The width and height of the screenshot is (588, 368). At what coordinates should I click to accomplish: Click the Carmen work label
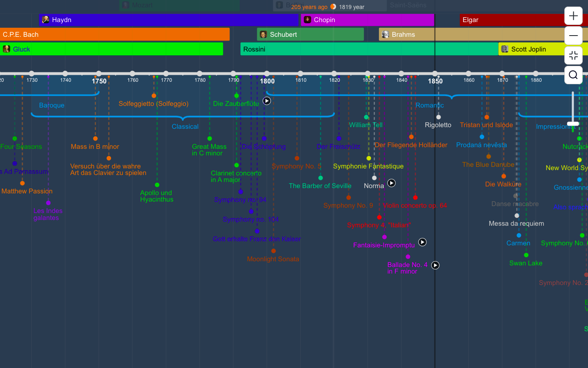click(x=518, y=243)
